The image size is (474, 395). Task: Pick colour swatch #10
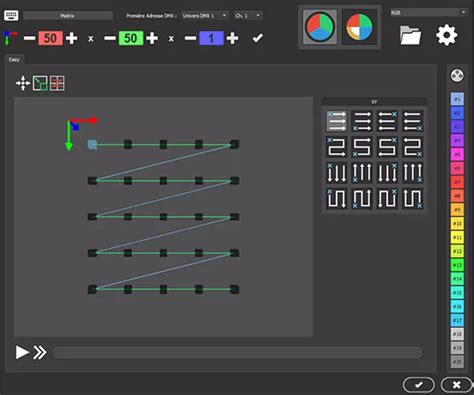tap(457, 223)
